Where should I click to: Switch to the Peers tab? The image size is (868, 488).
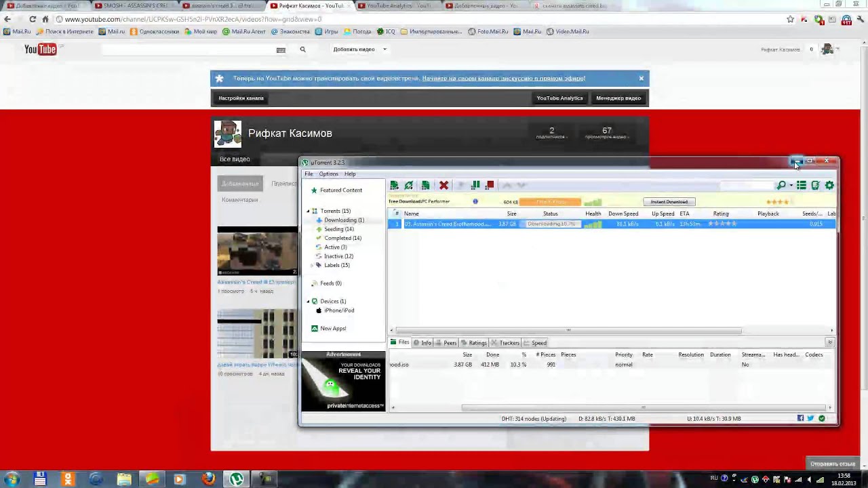click(446, 343)
